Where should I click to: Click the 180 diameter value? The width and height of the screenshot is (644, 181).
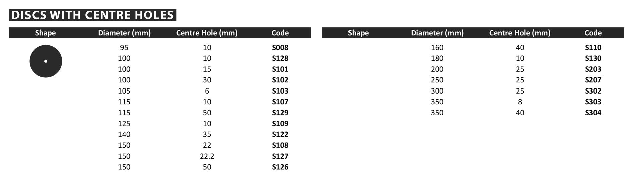point(437,58)
